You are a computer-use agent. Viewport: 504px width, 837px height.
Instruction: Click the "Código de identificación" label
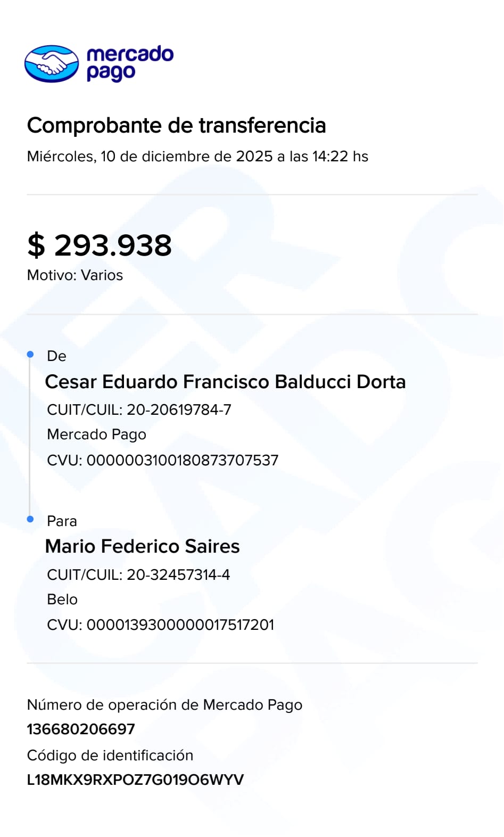(110, 755)
